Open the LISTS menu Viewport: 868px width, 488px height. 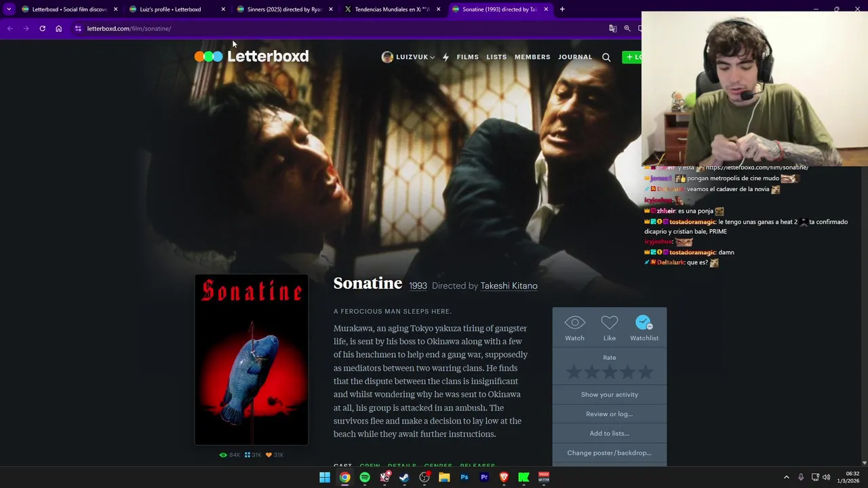coord(496,57)
